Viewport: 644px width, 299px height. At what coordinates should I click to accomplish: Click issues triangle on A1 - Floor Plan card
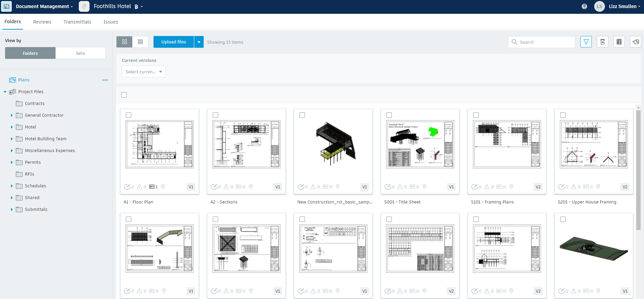(139, 187)
